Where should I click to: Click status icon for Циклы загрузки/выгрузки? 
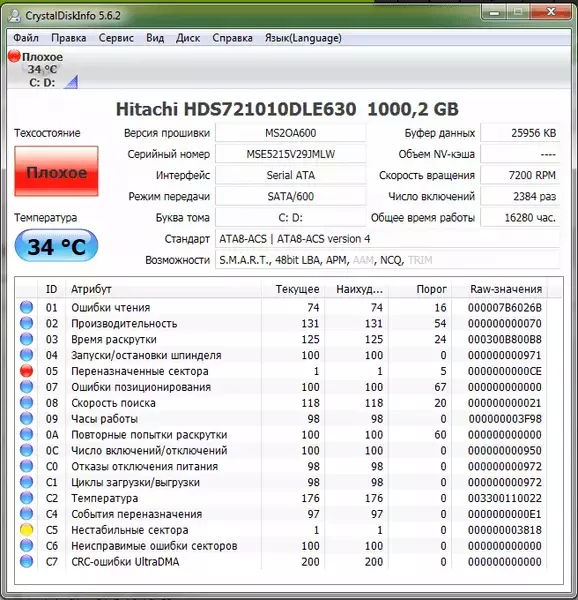[26, 482]
